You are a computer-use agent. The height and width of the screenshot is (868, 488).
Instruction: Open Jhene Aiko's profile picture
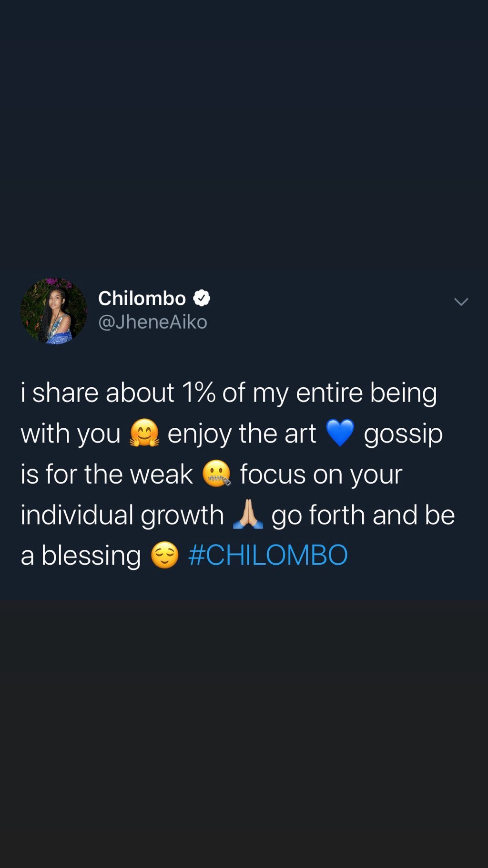click(x=54, y=311)
